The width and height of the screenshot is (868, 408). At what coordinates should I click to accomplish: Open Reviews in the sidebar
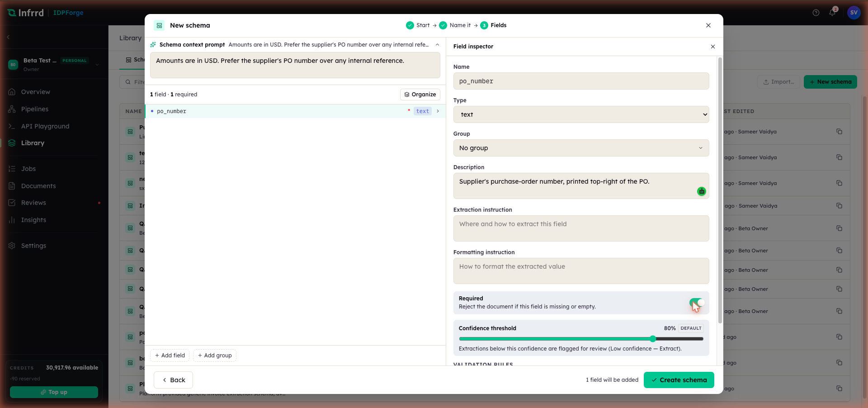coord(33,203)
